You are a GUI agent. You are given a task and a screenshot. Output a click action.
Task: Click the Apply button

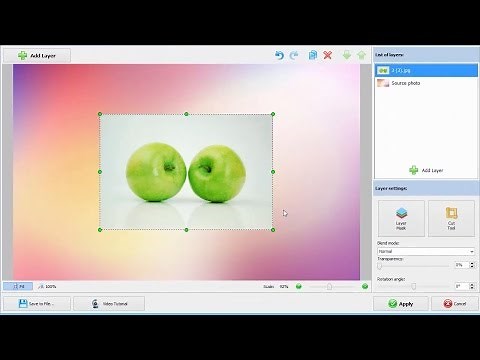[401, 304]
